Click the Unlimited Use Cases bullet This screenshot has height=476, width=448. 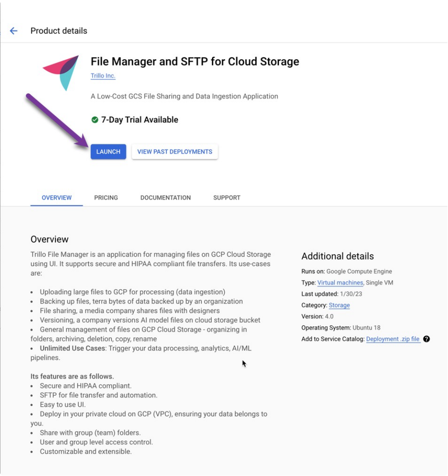(x=141, y=353)
